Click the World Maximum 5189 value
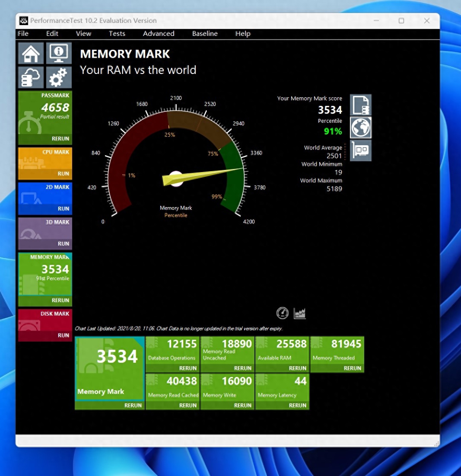This screenshot has width=461, height=476. click(x=334, y=188)
